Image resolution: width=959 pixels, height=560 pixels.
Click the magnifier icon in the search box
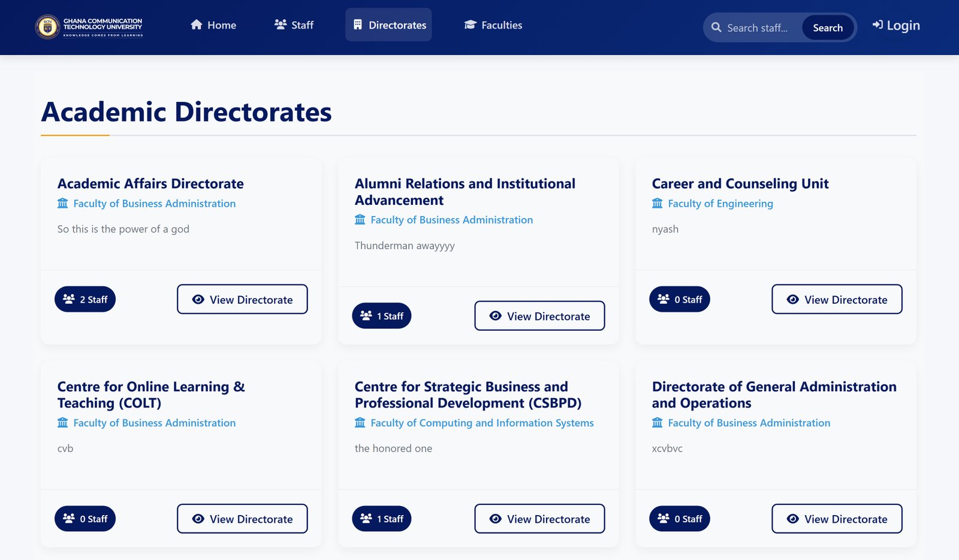tap(716, 28)
